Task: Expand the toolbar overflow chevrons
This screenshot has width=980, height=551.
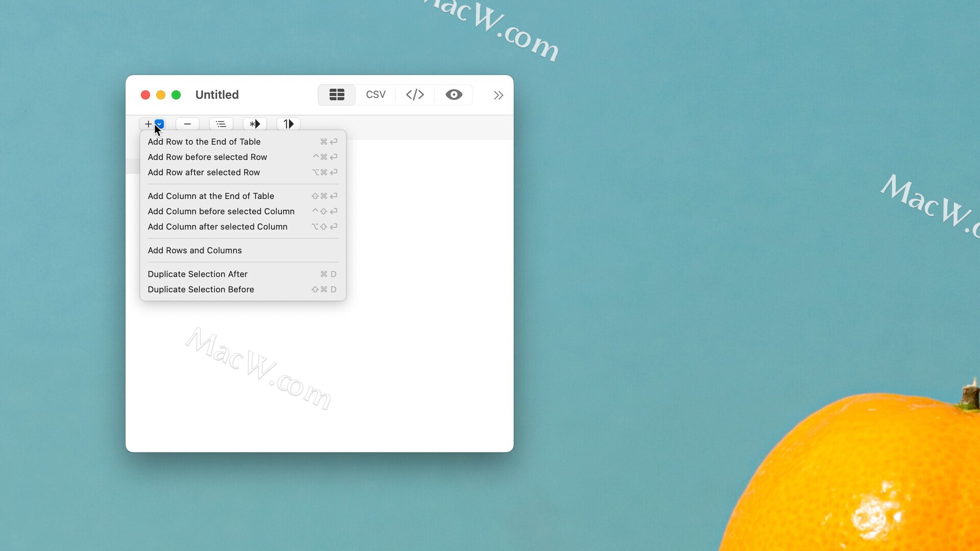Action: 499,95
